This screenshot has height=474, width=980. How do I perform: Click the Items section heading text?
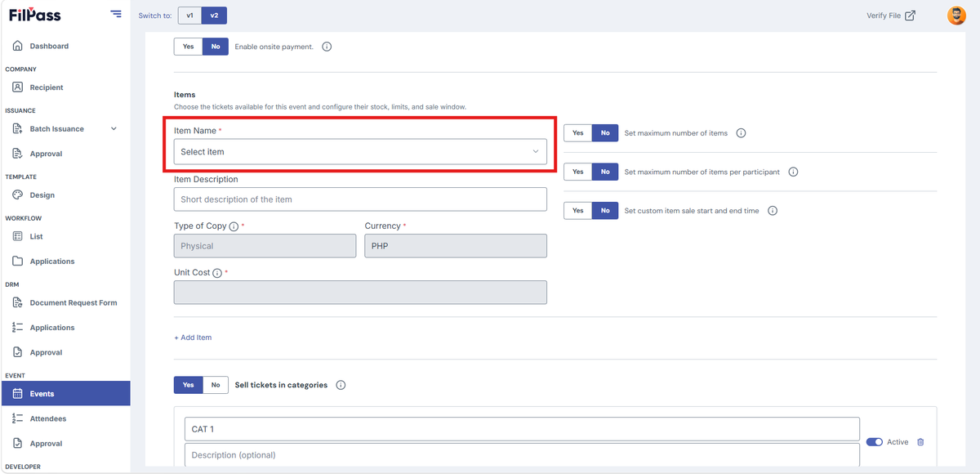(x=185, y=95)
